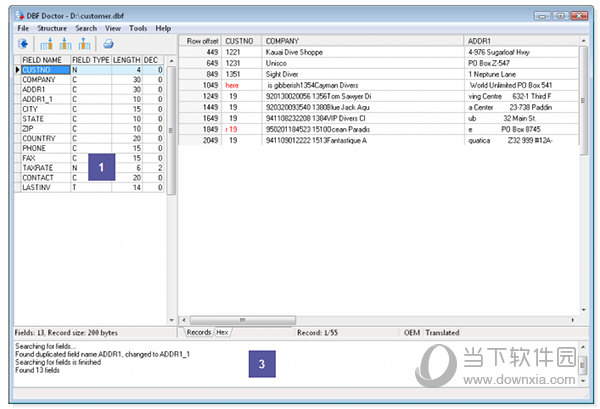Click the LENGTH column header
This screenshot has height=409, width=600.
(127, 60)
